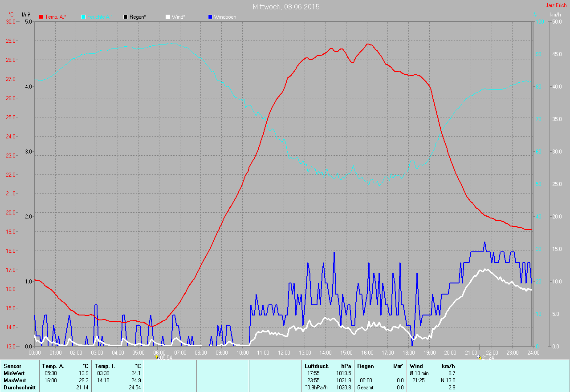570x392 pixels.
Task: Select the Temp. I. column header
Action: 105,366
